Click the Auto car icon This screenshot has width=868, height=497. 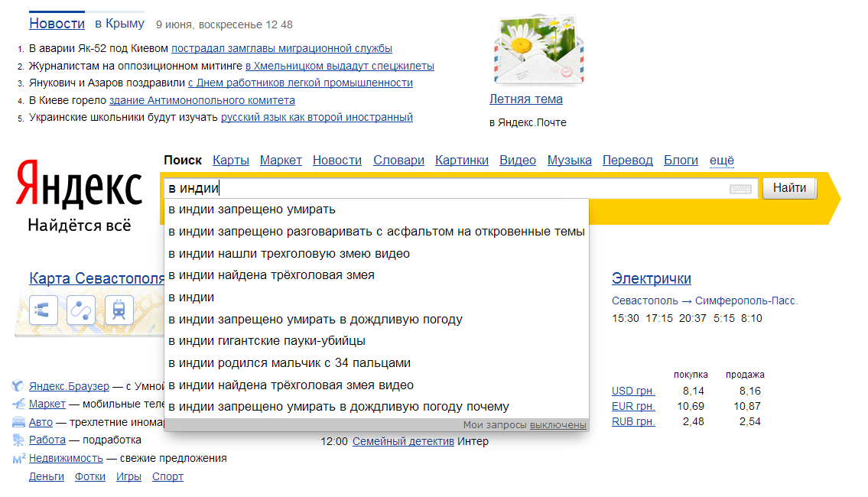18,422
